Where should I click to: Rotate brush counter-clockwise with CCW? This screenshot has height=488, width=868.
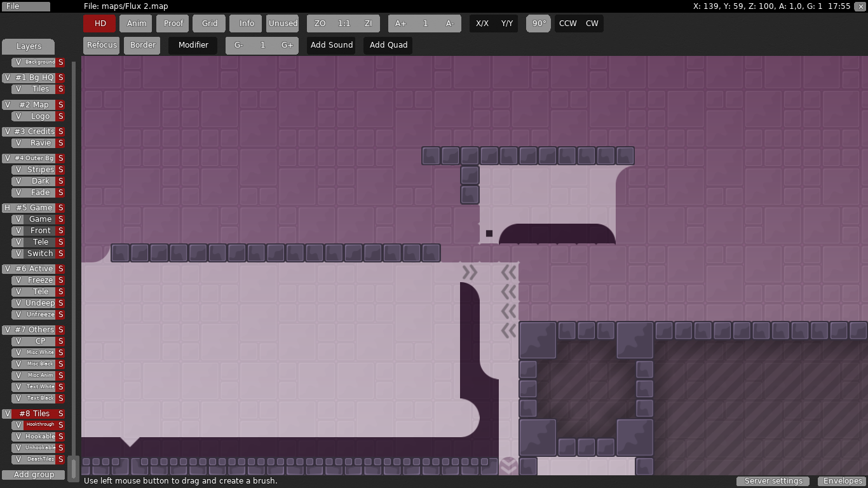[567, 24]
